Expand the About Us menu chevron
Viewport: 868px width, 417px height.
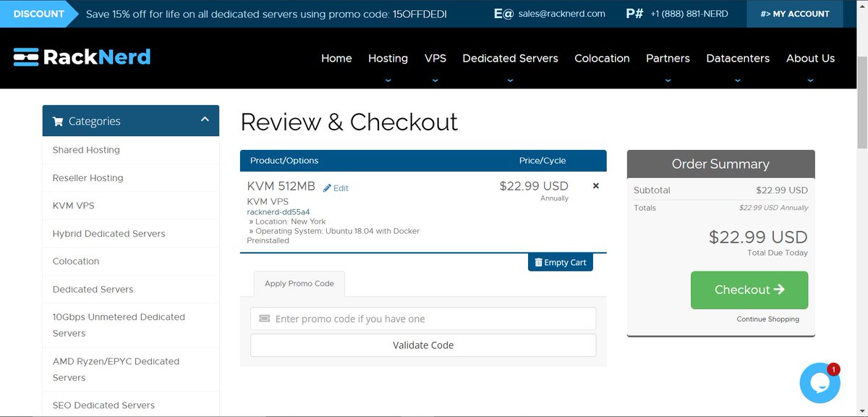click(810, 80)
